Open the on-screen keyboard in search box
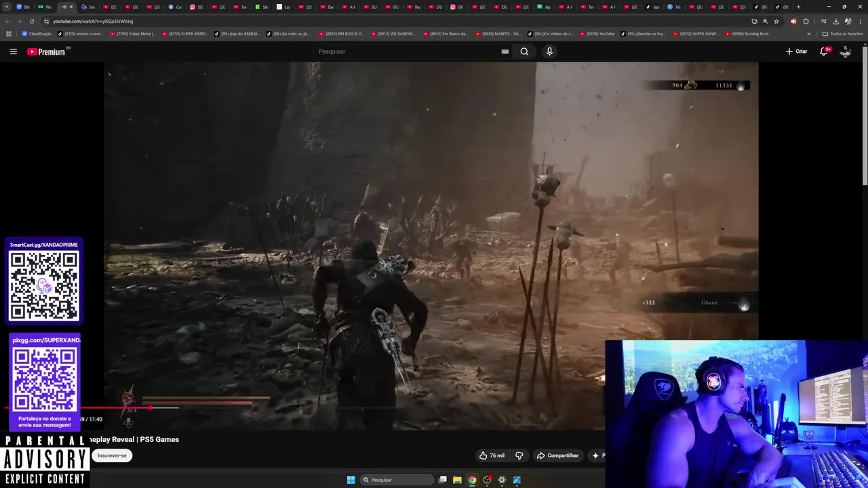The width and height of the screenshot is (868, 488). click(505, 52)
